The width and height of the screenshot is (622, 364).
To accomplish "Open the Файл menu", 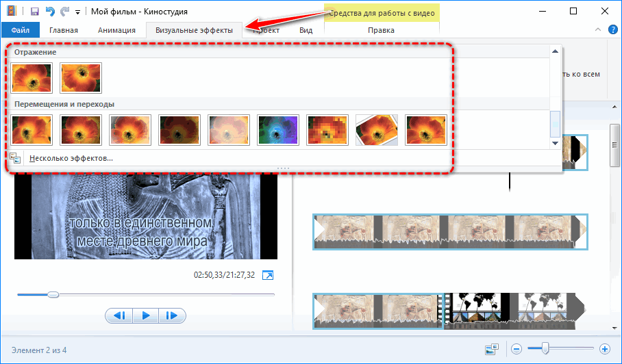I will point(21,30).
